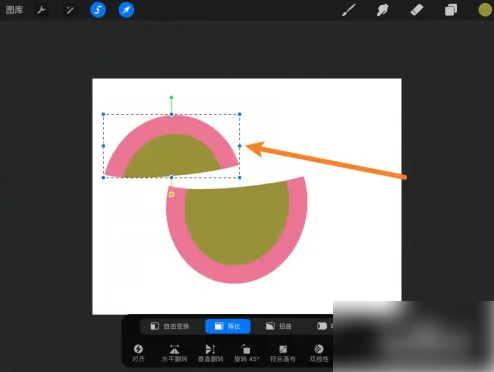Click 旋转 45° rotate button
Viewport: 494px width, 372px height.
click(x=247, y=353)
